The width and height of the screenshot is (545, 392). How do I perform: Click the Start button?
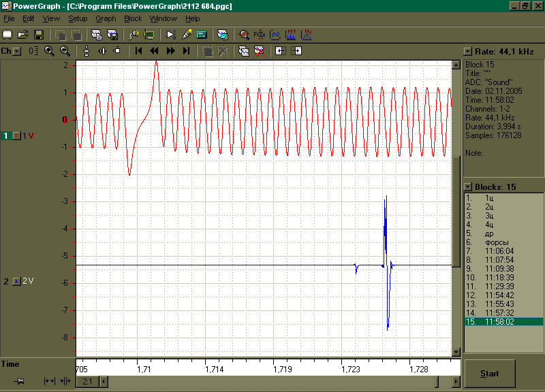click(490, 374)
